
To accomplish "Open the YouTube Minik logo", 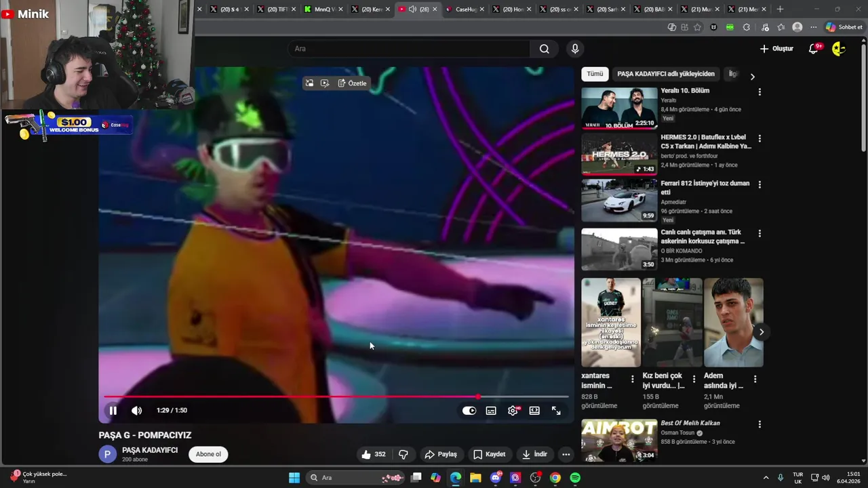I will click(x=25, y=14).
